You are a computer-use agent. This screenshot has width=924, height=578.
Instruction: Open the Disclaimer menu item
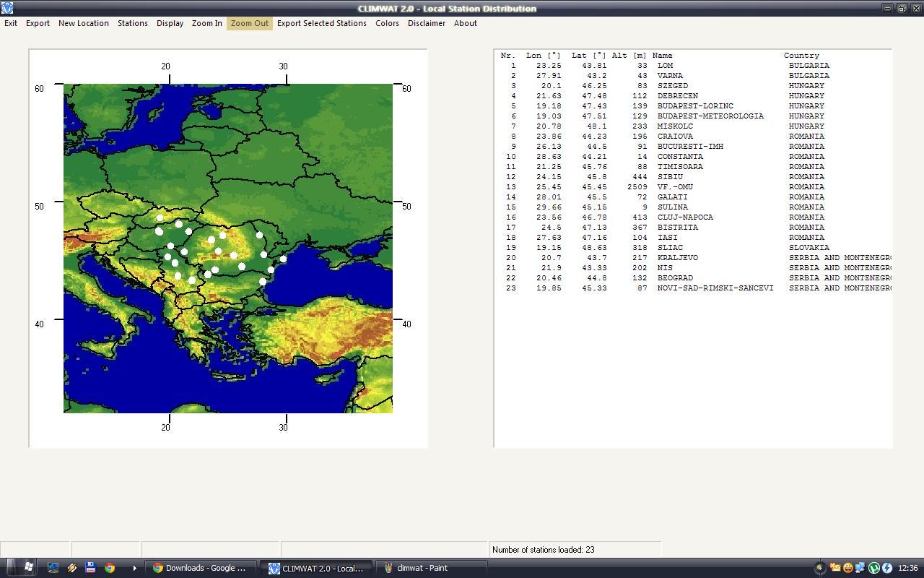pyautogui.click(x=427, y=23)
